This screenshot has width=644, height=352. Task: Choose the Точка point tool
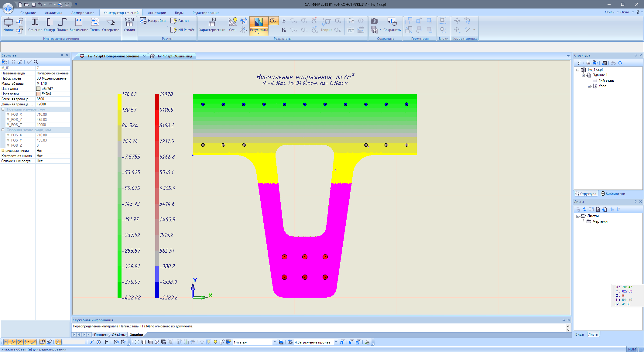pos(95,24)
